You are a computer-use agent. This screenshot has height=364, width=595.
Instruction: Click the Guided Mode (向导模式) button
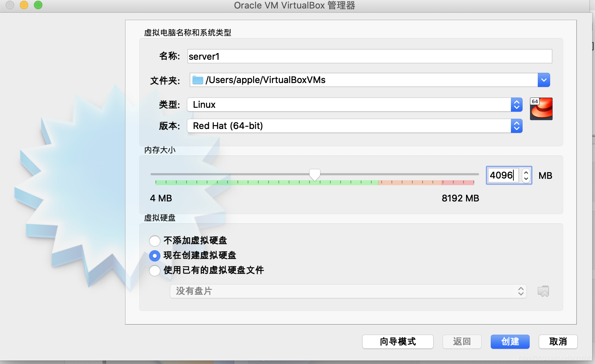[398, 342]
